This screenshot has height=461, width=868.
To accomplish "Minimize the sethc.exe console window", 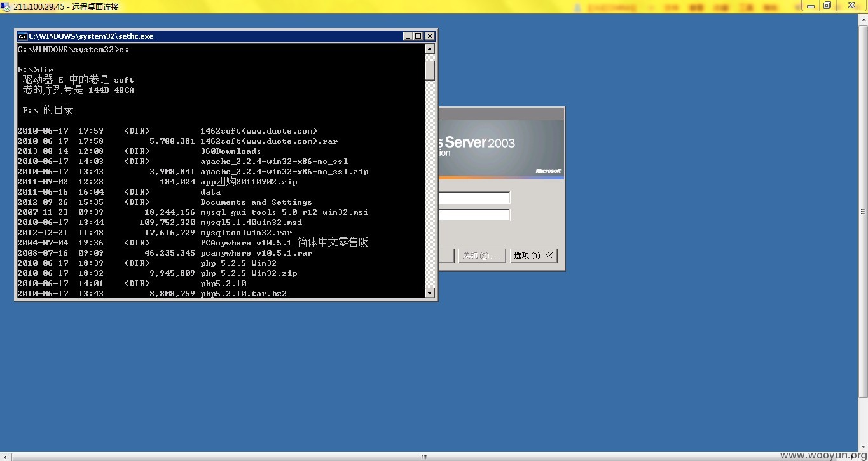I will click(x=408, y=36).
